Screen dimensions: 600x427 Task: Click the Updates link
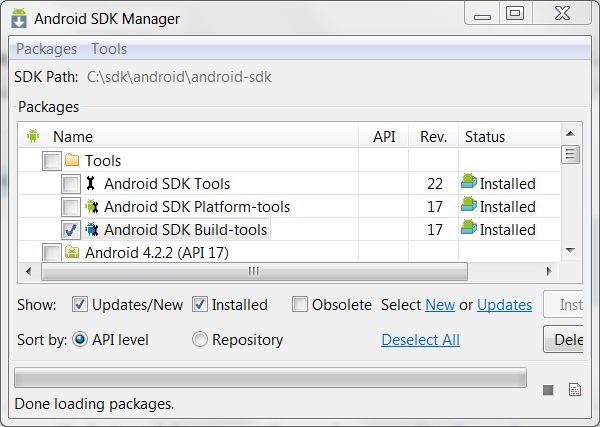504,305
